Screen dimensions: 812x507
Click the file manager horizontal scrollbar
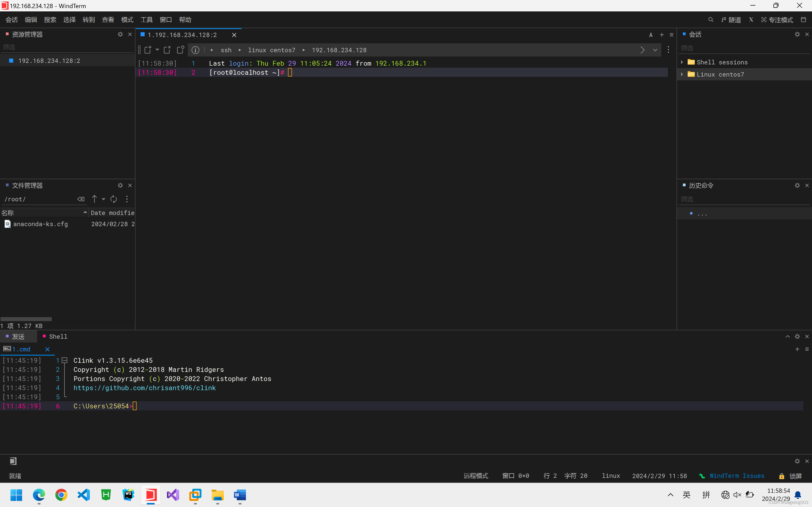click(x=26, y=319)
